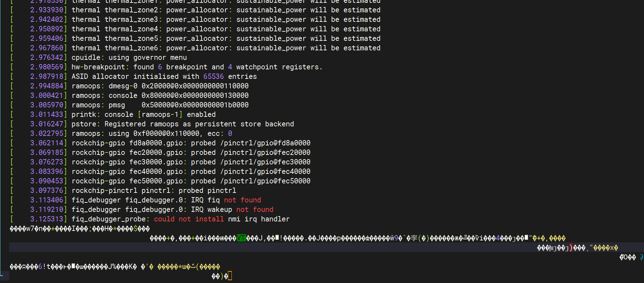
Task: Click the ramoops pmsg address 0x50000@0x00000000001b0000
Action: [x=195, y=105]
